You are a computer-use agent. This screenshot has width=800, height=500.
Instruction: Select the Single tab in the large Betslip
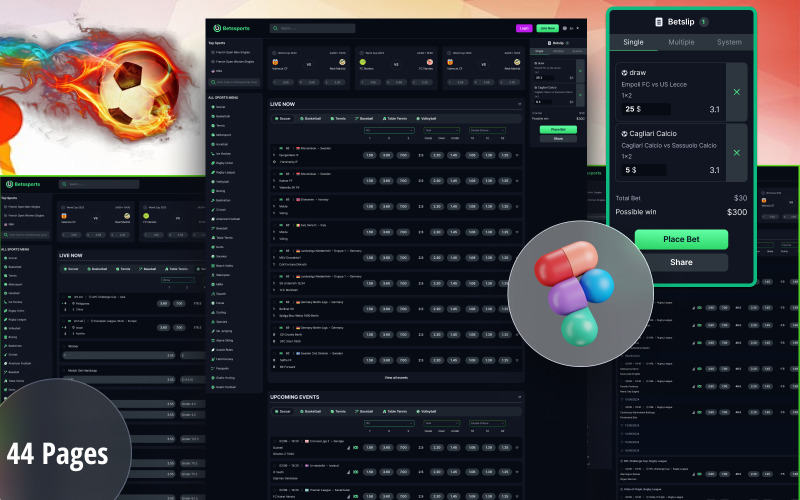coord(633,42)
